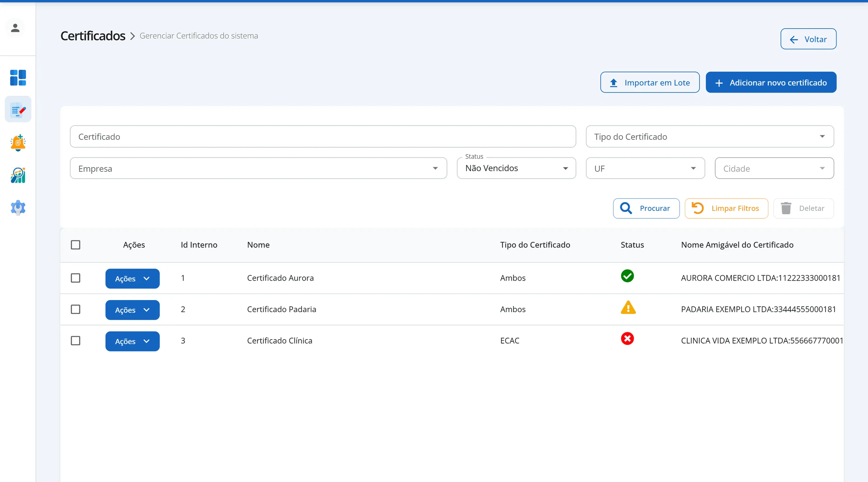Open the settings gear icon in sidebar
This screenshot has height=482, width=868.
(x=18, y=208)
